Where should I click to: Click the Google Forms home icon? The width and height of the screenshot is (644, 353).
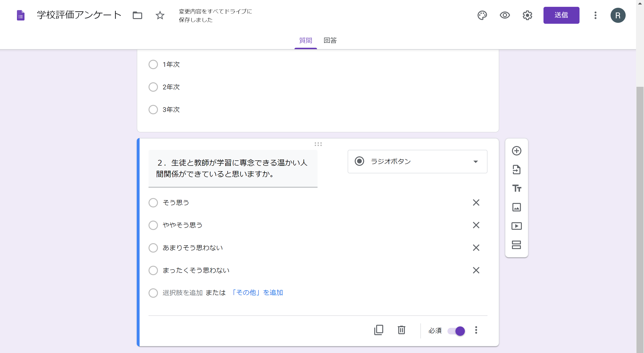point(20,16)
